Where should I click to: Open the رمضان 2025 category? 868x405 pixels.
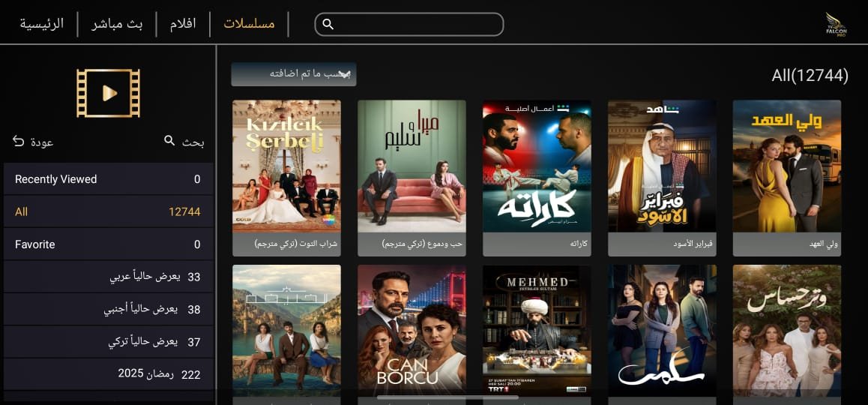coord(109,374)
